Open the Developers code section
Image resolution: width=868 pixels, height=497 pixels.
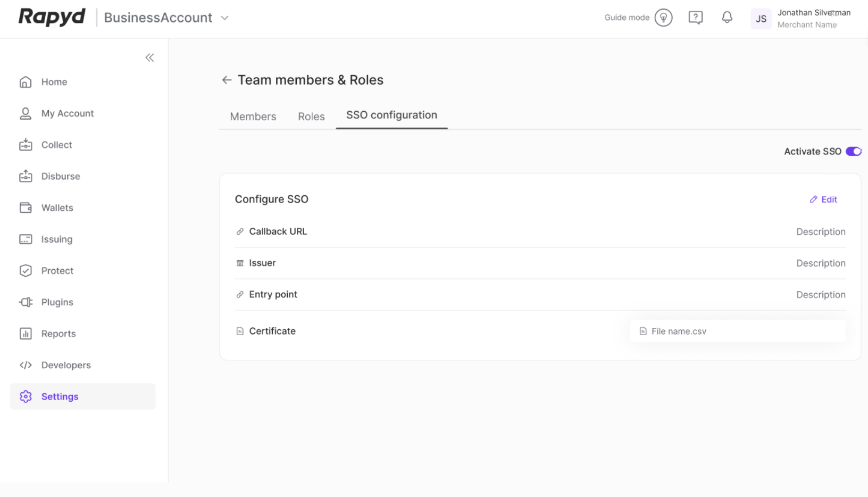click(x=65, y=365)
